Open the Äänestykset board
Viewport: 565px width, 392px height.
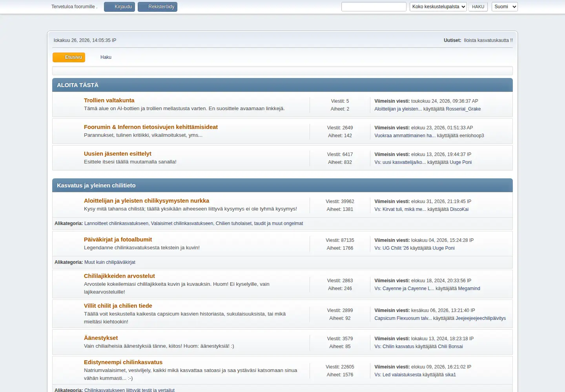(x=101, y=338)
